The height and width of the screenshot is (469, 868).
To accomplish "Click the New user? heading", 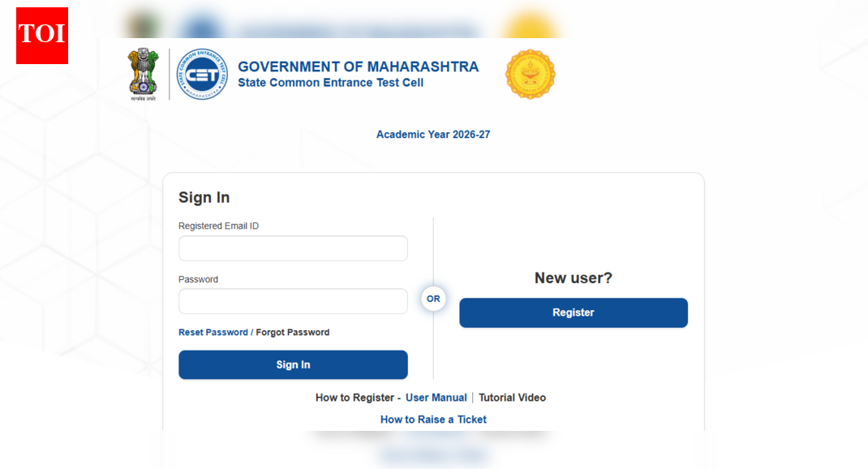I will [x=574, y=278].
